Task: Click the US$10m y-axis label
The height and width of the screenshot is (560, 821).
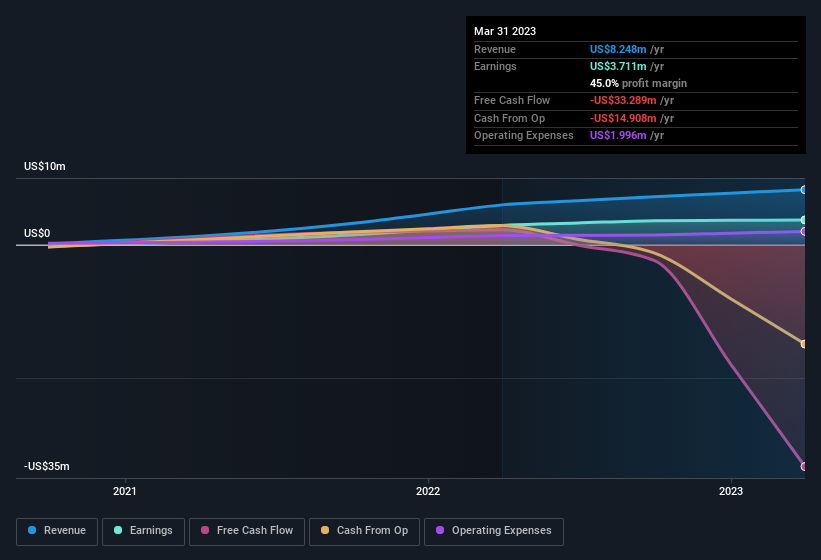Action: [x=45, y=166]
